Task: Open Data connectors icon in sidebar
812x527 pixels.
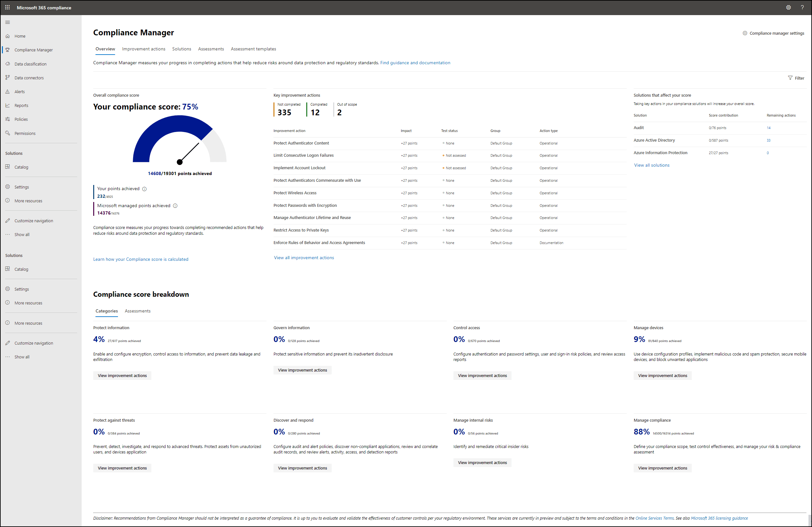Action: 7,77
